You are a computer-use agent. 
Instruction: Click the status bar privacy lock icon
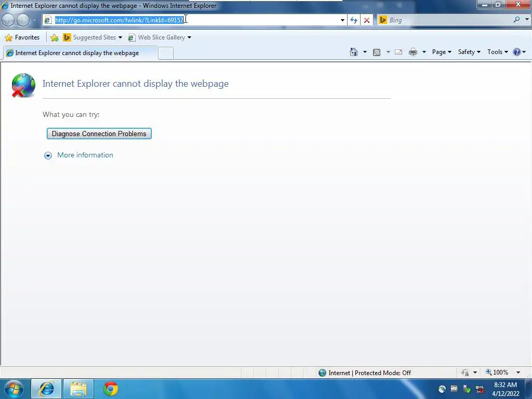465,373
